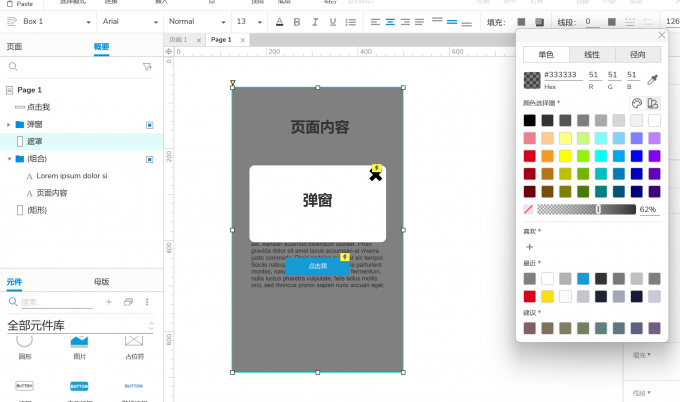Toggle the (组合) group marker square
The width and height of the screenshot is (680, 402).
(150, 159)
